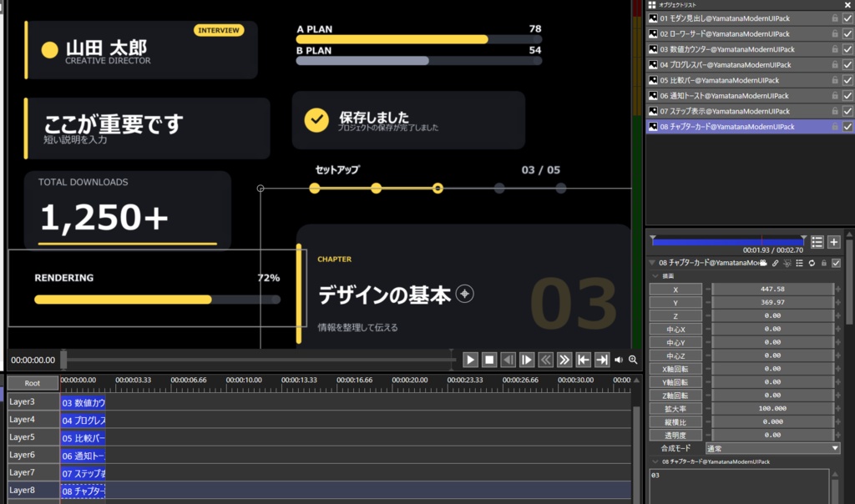
Task: Click the Layer3 header
Action: (33, 401)
